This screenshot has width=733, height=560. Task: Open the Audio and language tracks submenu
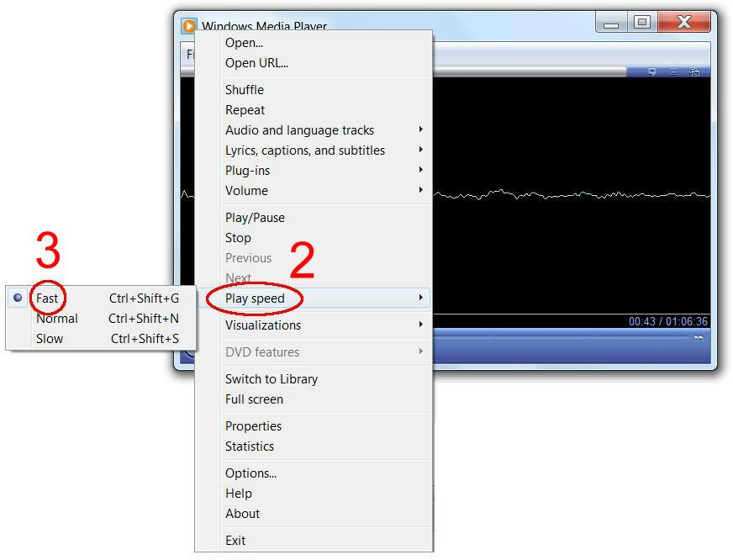pos(299,130)
